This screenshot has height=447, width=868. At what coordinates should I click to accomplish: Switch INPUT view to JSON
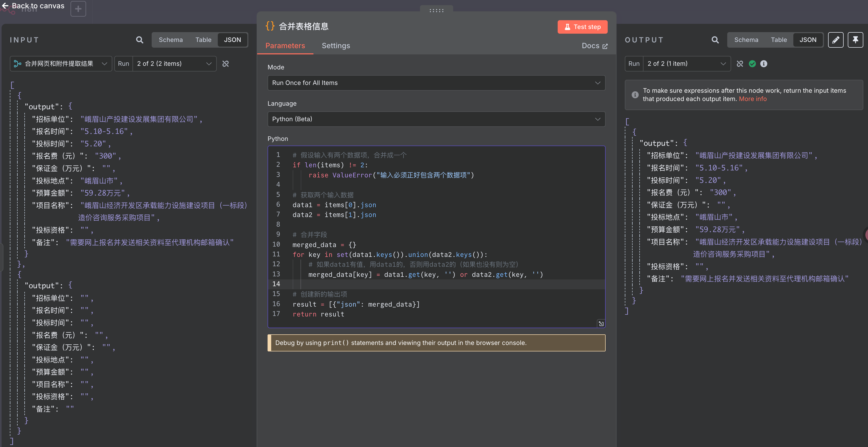tap(233, 40)
